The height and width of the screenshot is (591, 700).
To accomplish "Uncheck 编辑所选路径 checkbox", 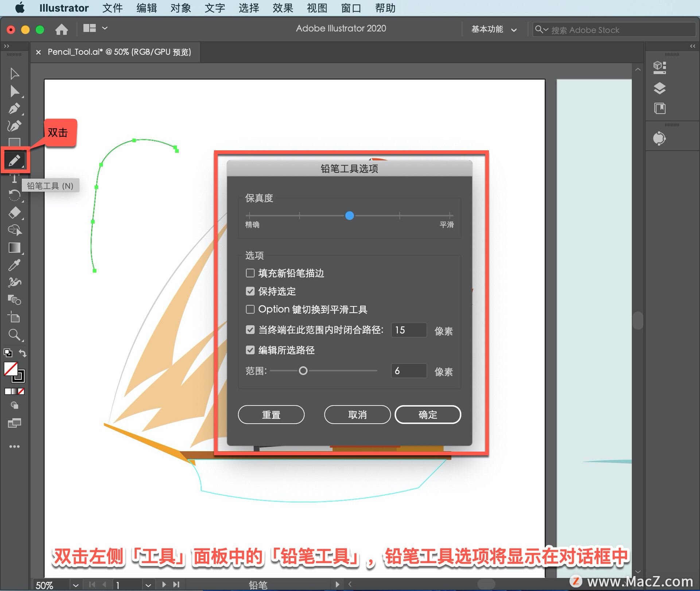I will (x=250, y=350).
